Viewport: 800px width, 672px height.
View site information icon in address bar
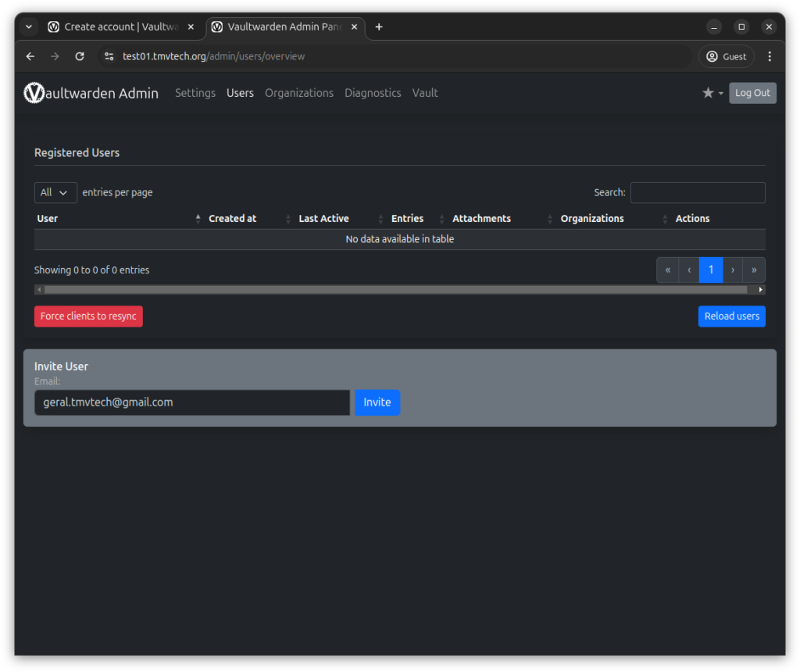(x=109, y=56)
